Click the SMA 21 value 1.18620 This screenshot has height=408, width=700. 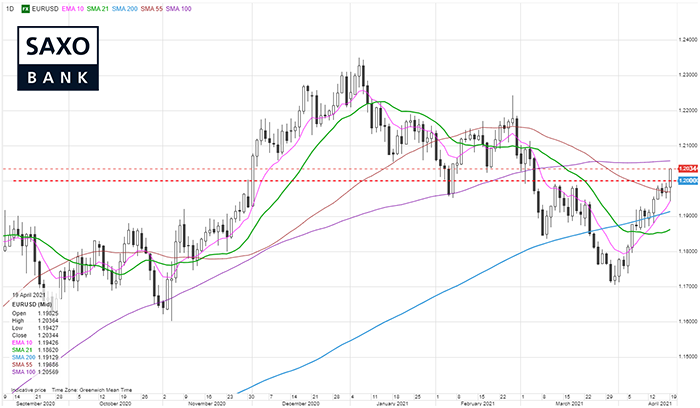49,350
